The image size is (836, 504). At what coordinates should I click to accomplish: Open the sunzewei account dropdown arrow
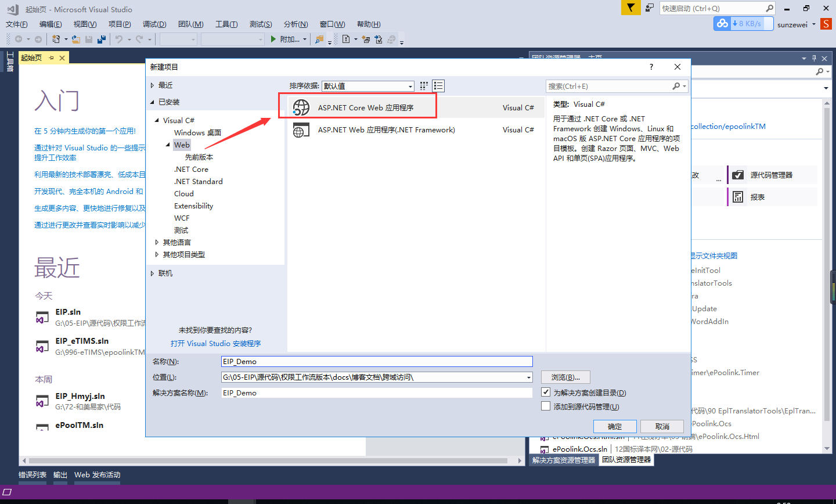pos(813,24)
